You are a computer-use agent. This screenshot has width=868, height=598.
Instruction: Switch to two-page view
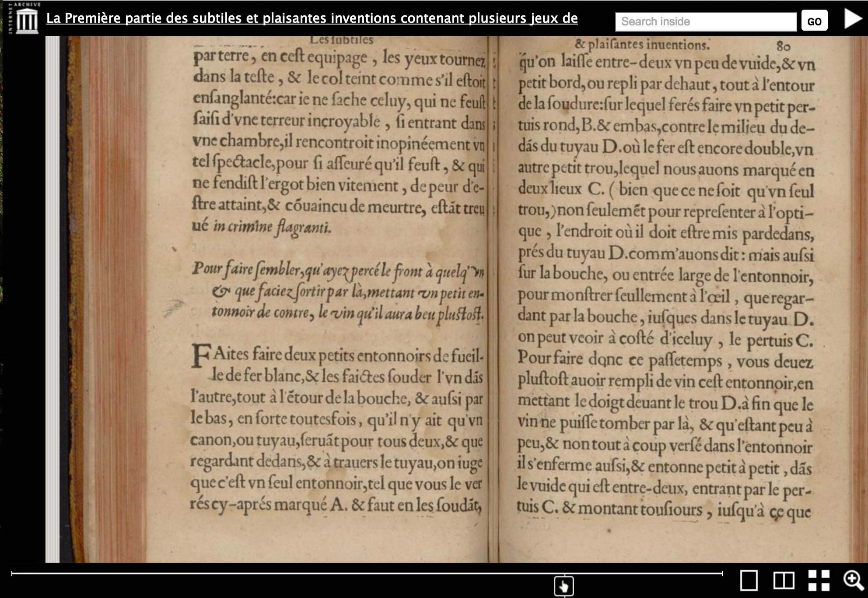(784, 580)
